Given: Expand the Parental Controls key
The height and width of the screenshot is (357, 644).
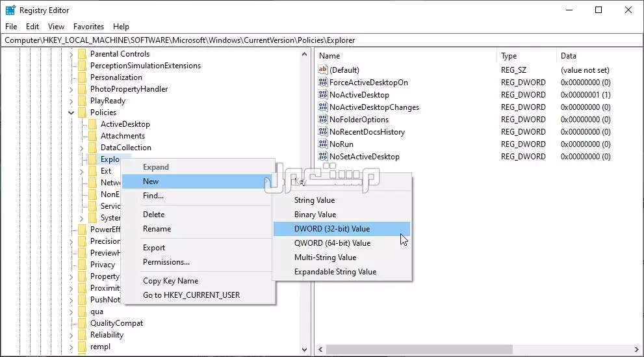Looking at the screenshot, I should pos(71,54).
